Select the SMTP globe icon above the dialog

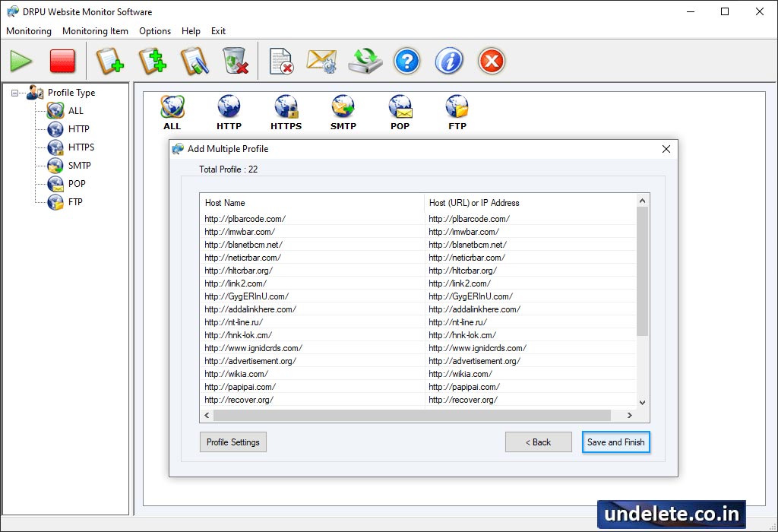click(x=343, y=106)
